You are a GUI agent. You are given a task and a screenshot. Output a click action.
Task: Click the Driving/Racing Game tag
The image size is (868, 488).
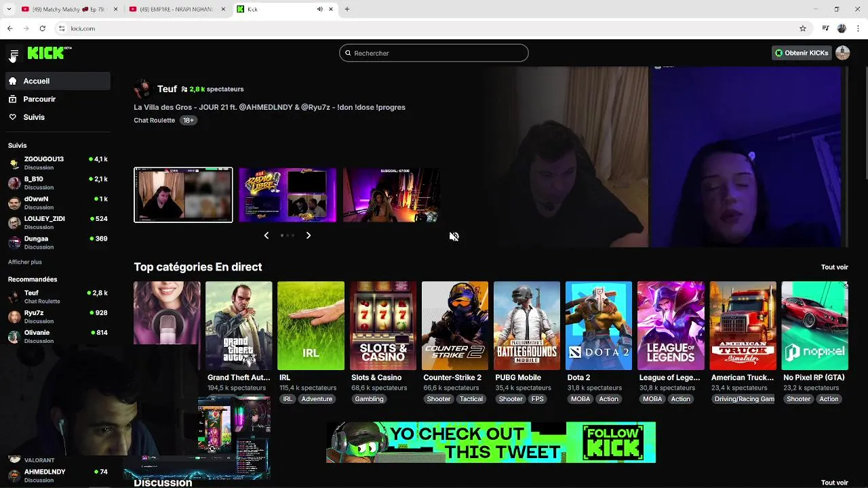click(744, 399)
